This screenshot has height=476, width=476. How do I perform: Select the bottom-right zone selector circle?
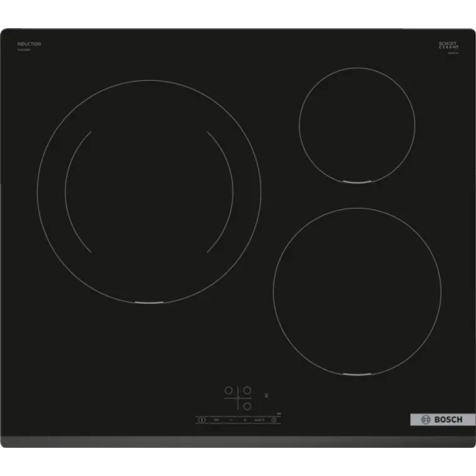pyautogui.click(x=247, y=406)
